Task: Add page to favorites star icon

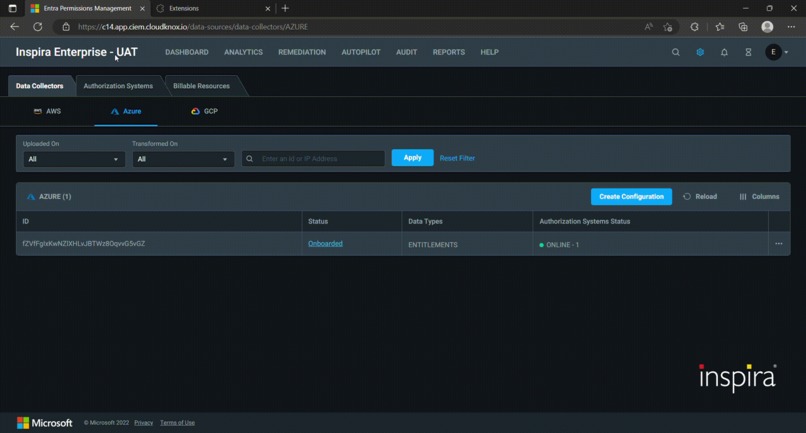Action: pos(668,27)
